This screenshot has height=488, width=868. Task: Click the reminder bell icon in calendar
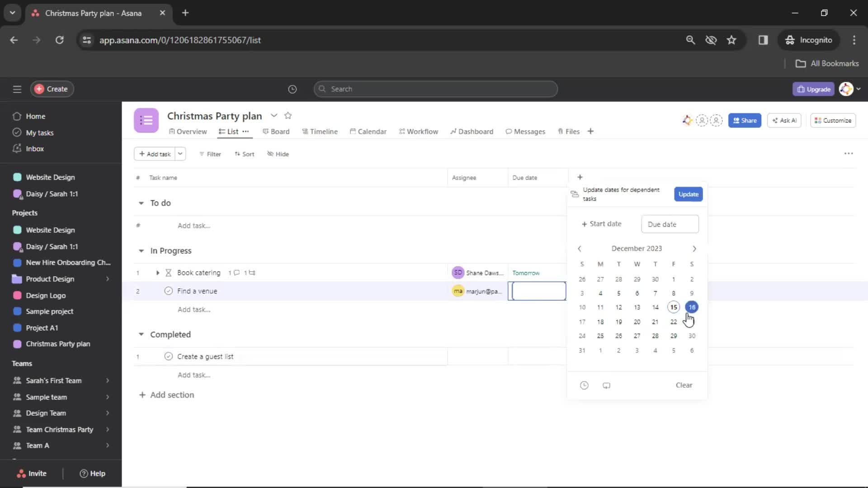[x=584, y=385]
